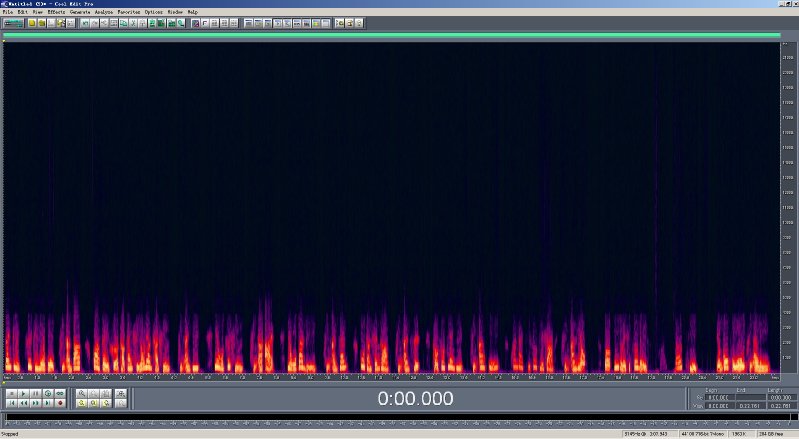This screenshot has width=799, height=439.
Task: Click the View Length time field
Action: (780, 406)
